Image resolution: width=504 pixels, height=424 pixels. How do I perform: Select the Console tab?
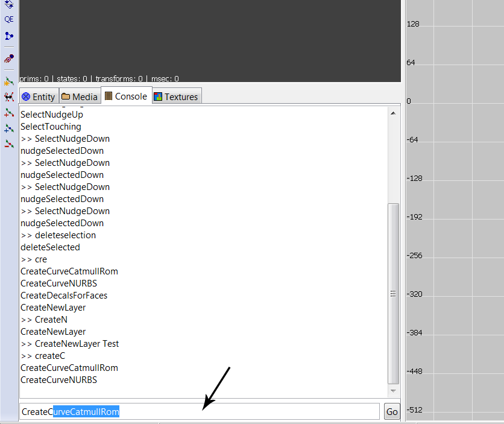[x=127, y=96]
